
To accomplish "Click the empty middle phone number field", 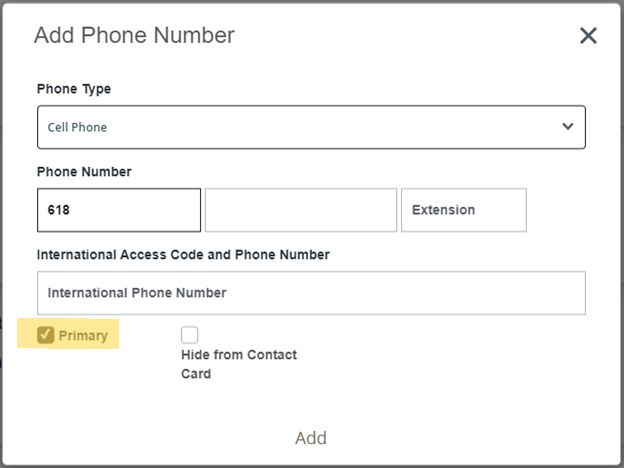I will click(301, 210).
